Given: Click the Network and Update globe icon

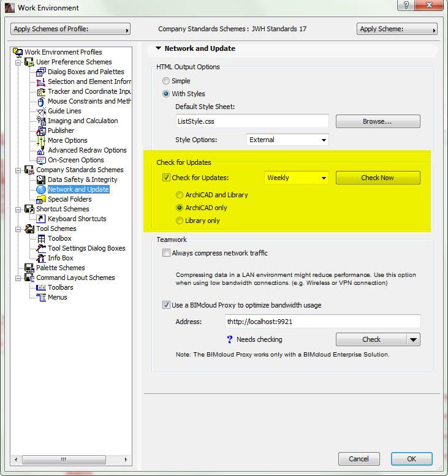Looking at the screenshot, I should coord(40,189).
